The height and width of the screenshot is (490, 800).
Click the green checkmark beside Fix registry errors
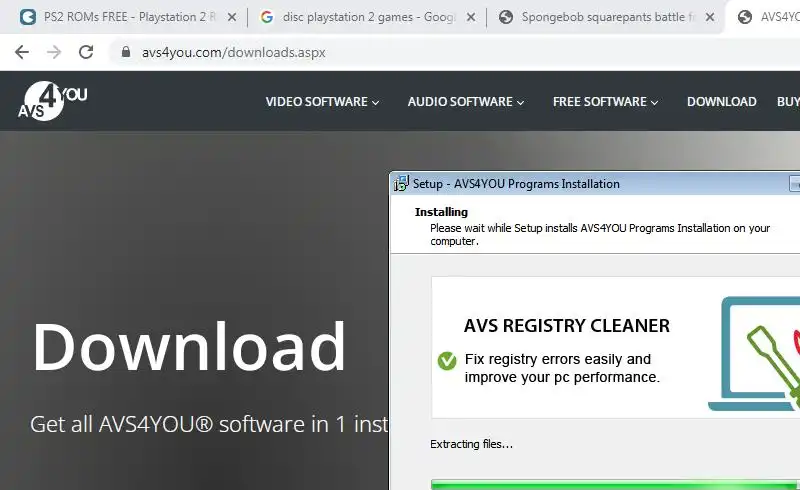pos(447,361)
